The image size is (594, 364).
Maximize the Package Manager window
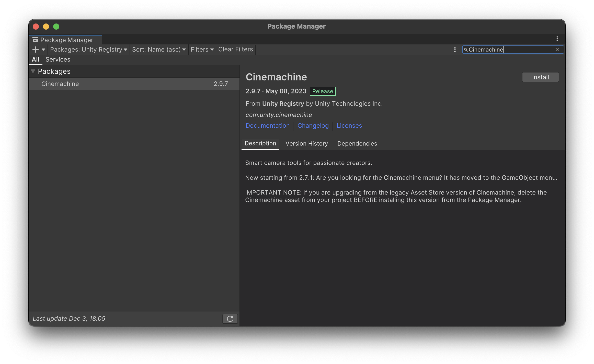coord(56,27)
